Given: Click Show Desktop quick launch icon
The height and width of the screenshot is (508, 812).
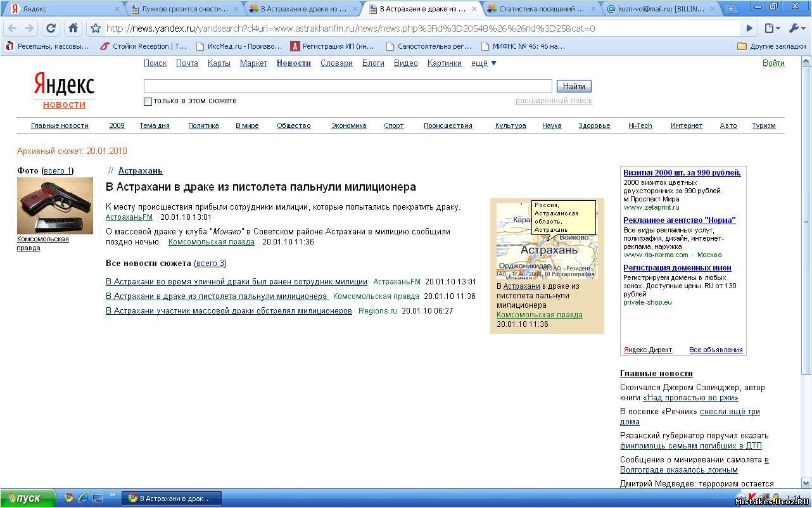Looking at the screenshot, I should pyautogui.click(x=98, y=498).
